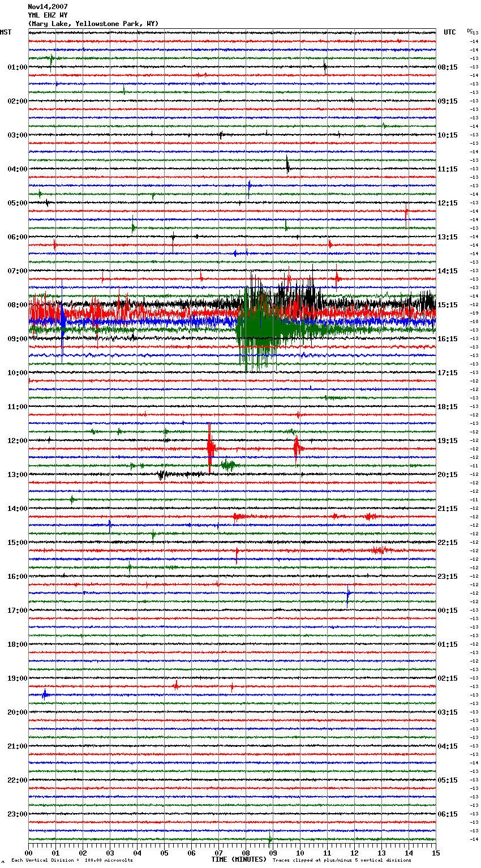This screenshot has width=481, height=868.
Task: Select the 18:00 MST time label
Action: [x=17, y=644]
